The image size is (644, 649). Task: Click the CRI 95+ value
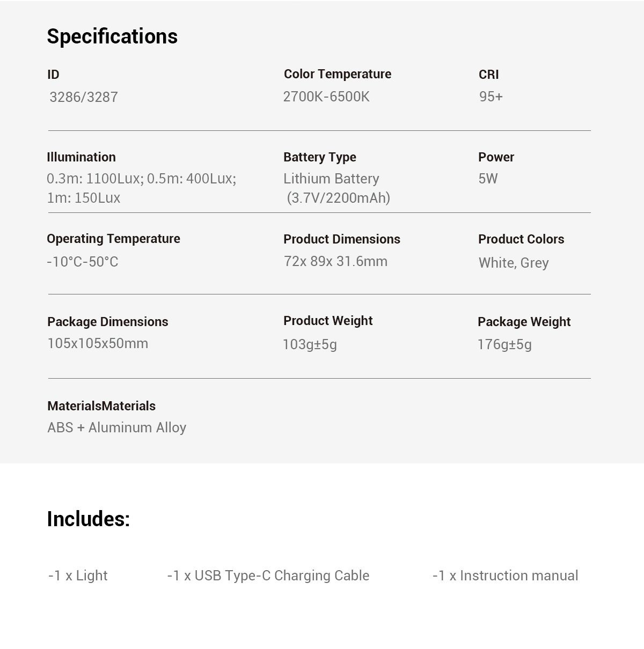pyautogui.click(x=491, y=97)
